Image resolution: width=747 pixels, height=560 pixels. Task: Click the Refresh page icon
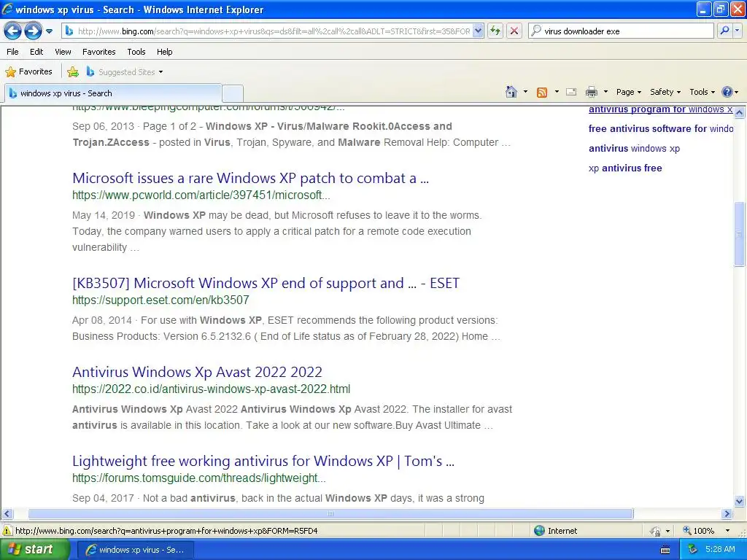tap(495, 31)
